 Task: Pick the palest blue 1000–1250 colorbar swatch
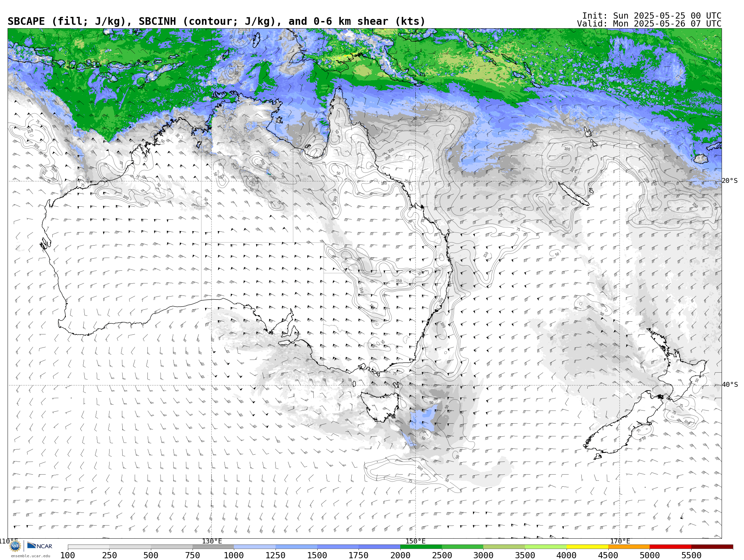(255, 547)
